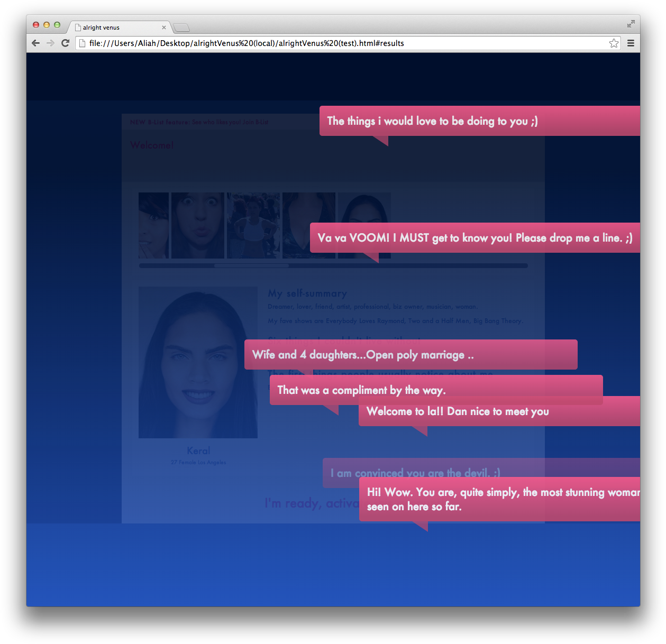Select the wide-eyed face photo thumbnail
This screenshot has height=644, width=666.
[x=198, y=225]
